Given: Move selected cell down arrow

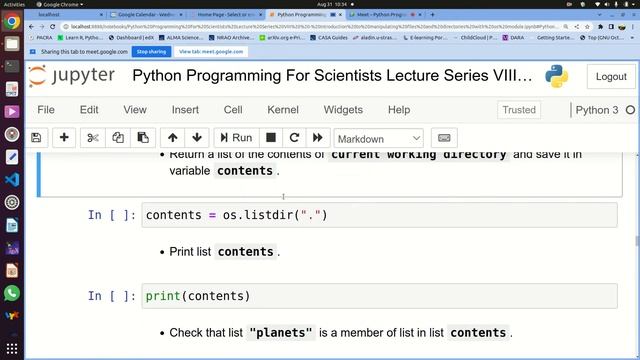Looking at the screenshot, I should coord(197,138).
